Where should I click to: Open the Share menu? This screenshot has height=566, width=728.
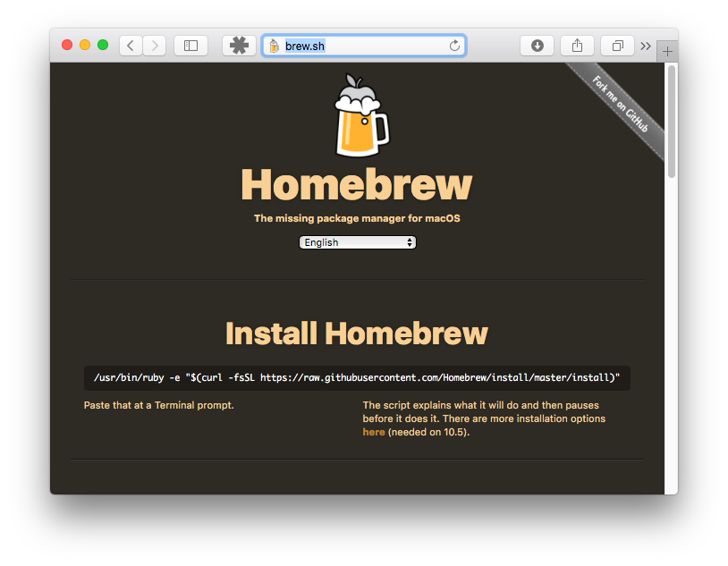point(577,46)
